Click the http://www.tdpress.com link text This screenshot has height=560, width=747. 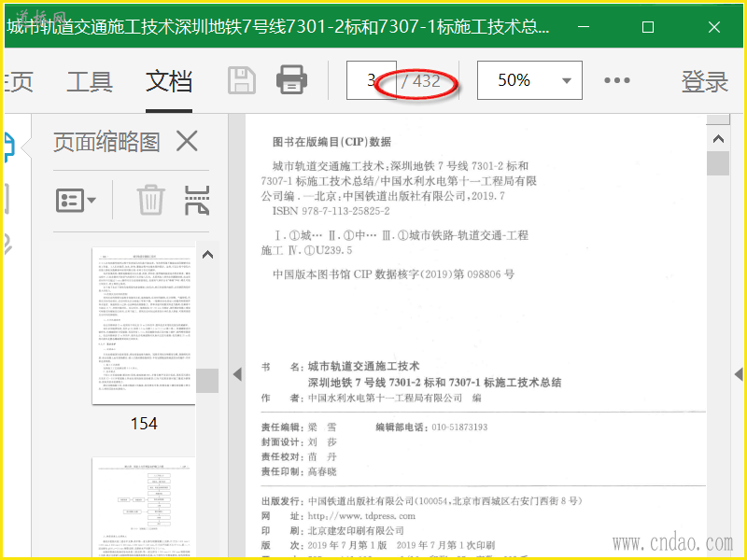pyautogui.click(x=361, y=516)
